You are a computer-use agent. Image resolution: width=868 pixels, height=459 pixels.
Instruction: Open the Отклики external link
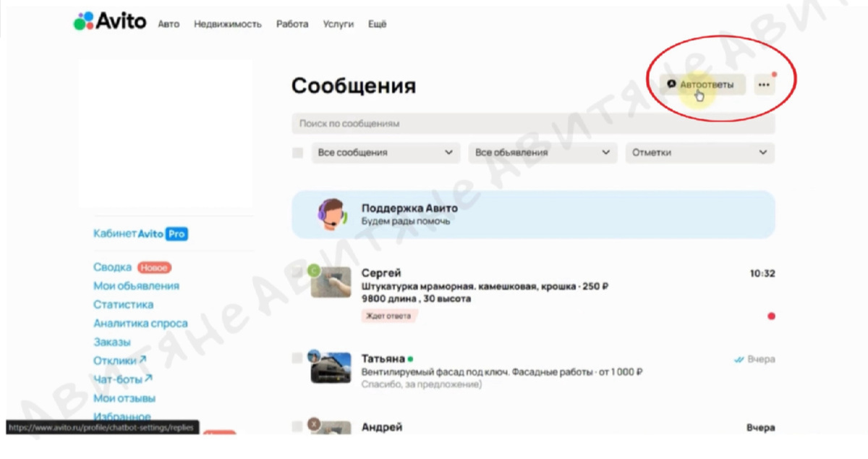click(x=119, y=361)
